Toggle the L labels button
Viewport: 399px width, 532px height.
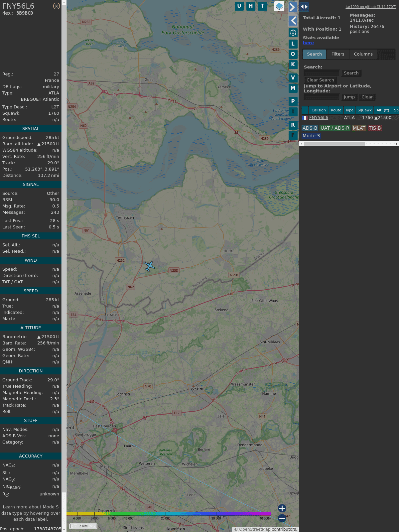pos(293,44)
